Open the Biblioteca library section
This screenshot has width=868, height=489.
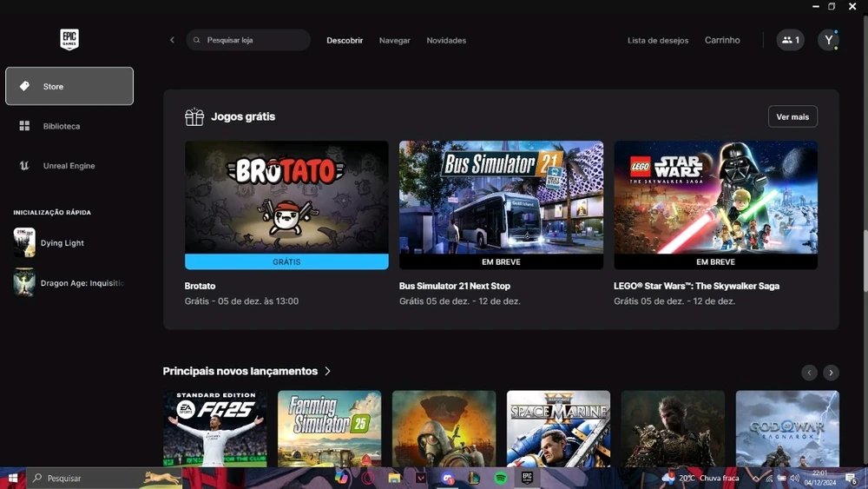tap(61, 126)
